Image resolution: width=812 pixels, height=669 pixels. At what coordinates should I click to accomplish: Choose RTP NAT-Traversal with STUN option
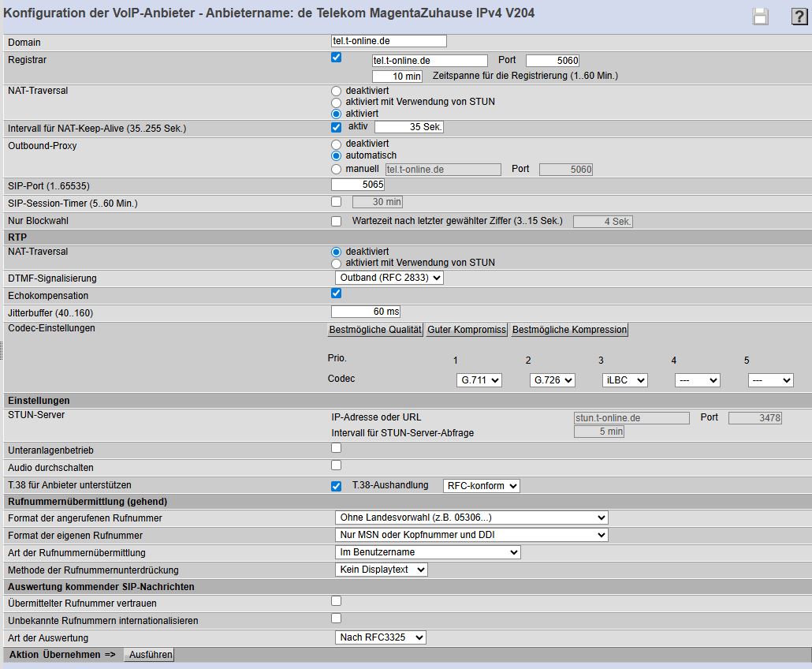(337, 263)
